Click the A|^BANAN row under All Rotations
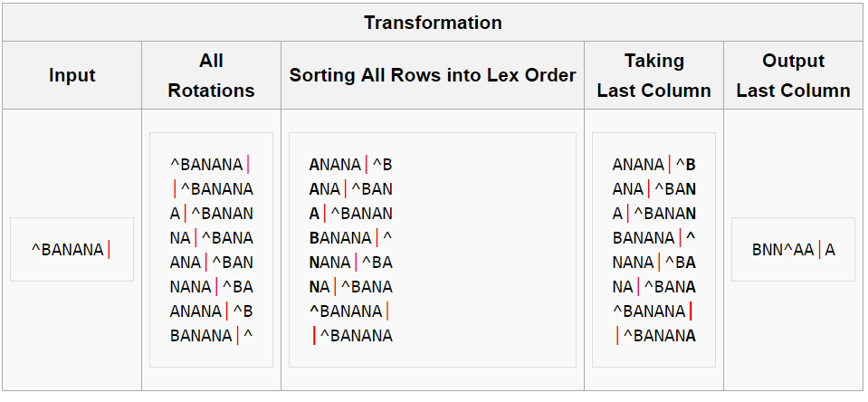 point(211,213)
